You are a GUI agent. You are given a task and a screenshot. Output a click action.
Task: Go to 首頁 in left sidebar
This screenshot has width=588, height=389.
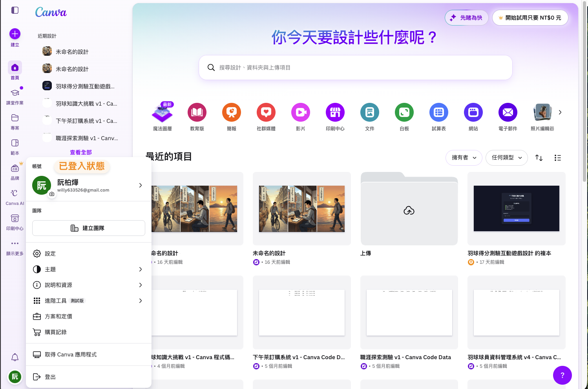15,71
